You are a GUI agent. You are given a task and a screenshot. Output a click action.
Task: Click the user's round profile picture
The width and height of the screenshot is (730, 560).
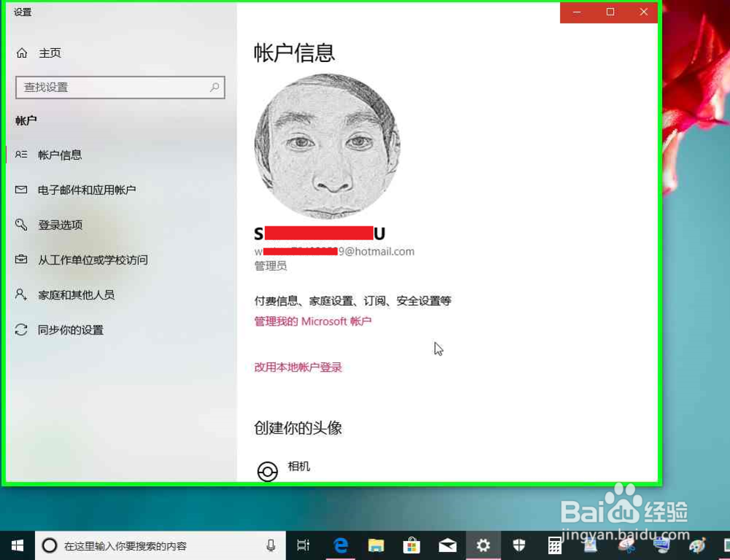pyautogui.click(x=327, y=146)
